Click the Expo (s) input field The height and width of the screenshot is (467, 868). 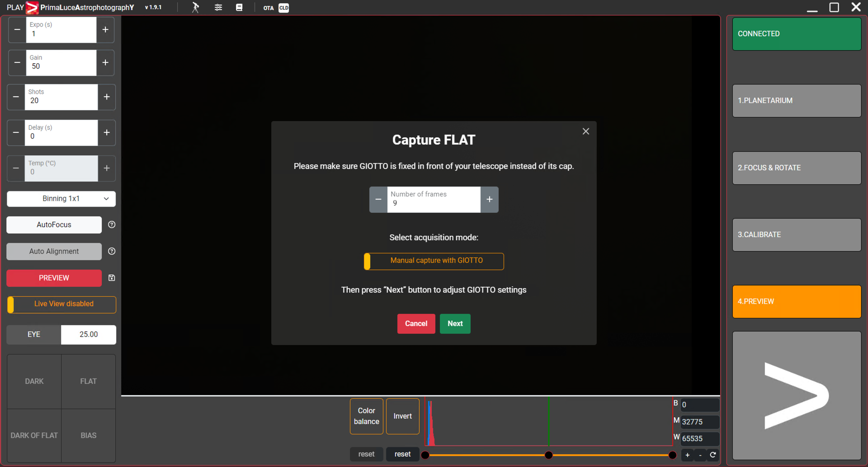click(x=61, y=30)
